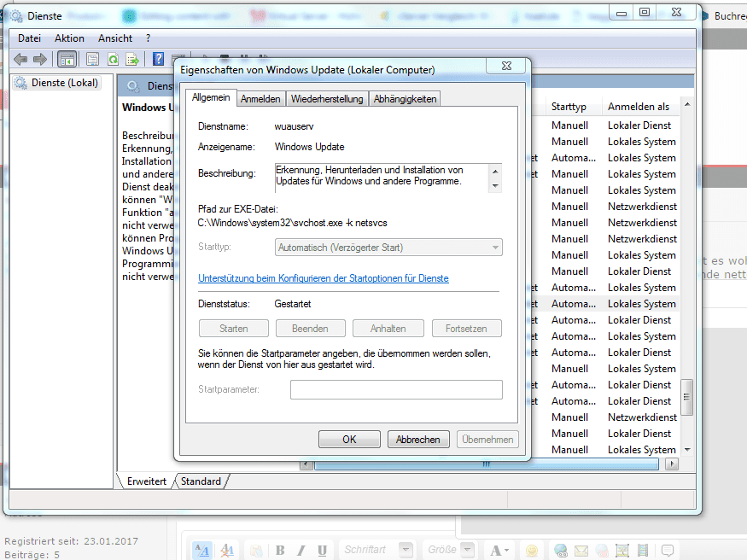
Task: Click the paste icon in forum editor
Action: [x=256, y=551]
